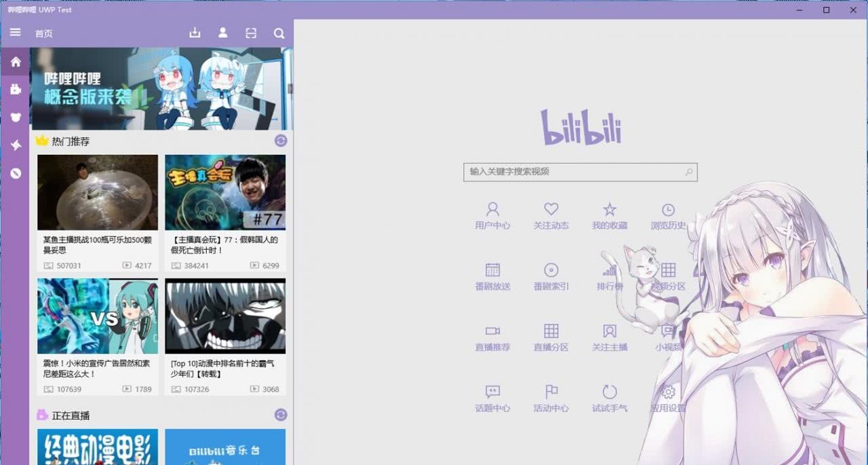Open 番剧索引 disc icon
Image resolution: width=868 pixels, height=465 pixels.
coord(551,277)
